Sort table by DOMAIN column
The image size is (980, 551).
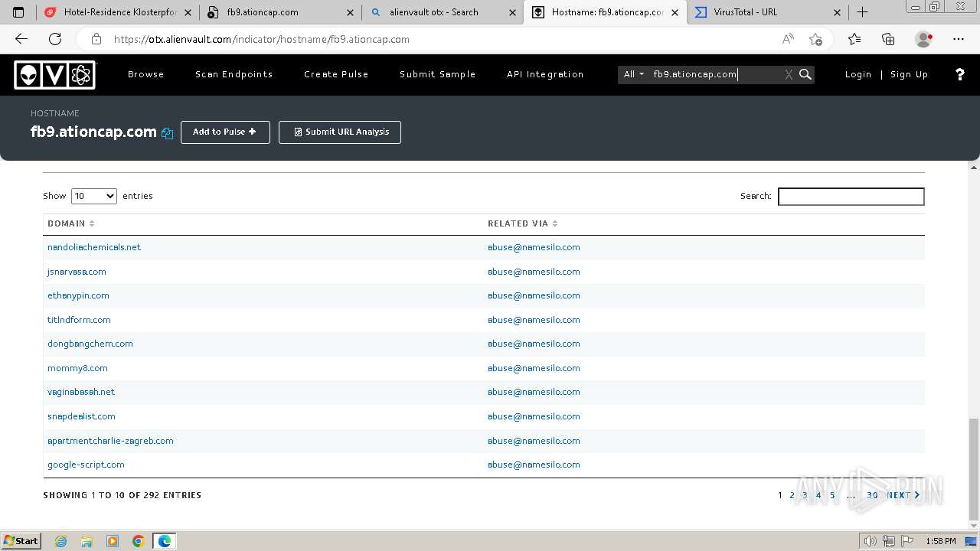coord(70,223)
